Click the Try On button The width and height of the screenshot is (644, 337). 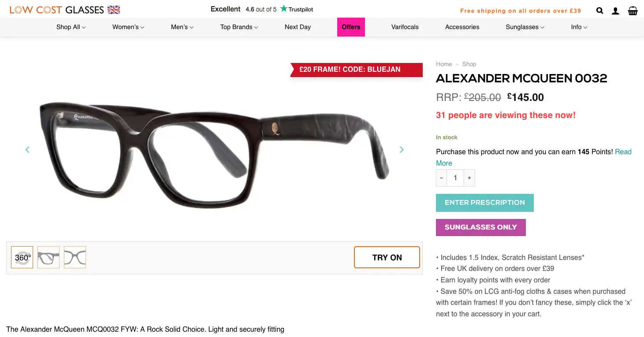pyautogui.click(x=387, y=258)
